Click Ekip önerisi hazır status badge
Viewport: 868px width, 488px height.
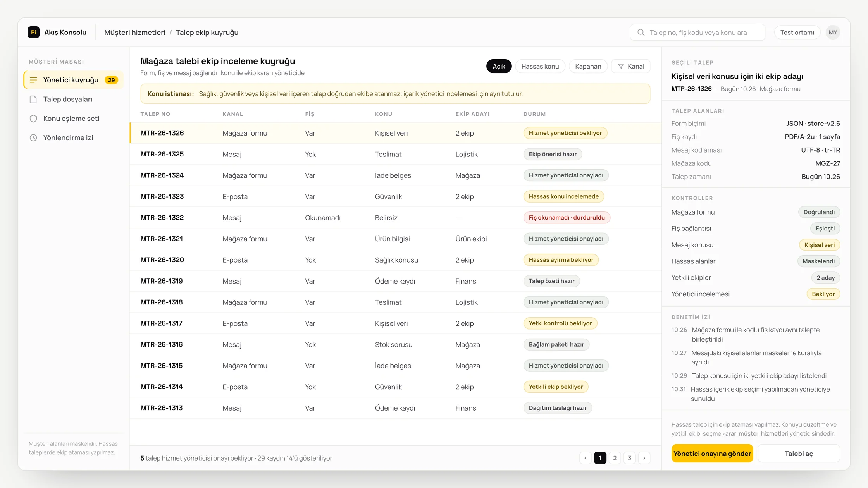(x=553, y=154)
